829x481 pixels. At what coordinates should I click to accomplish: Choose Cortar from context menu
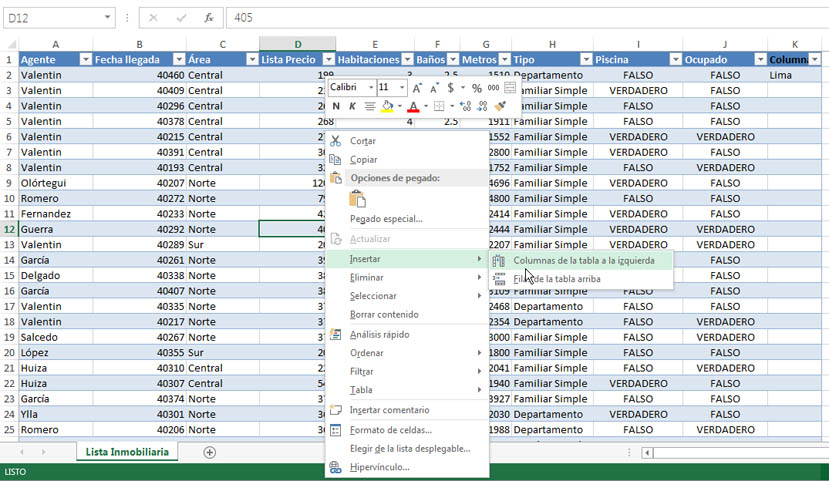click(x=363, y=141)
